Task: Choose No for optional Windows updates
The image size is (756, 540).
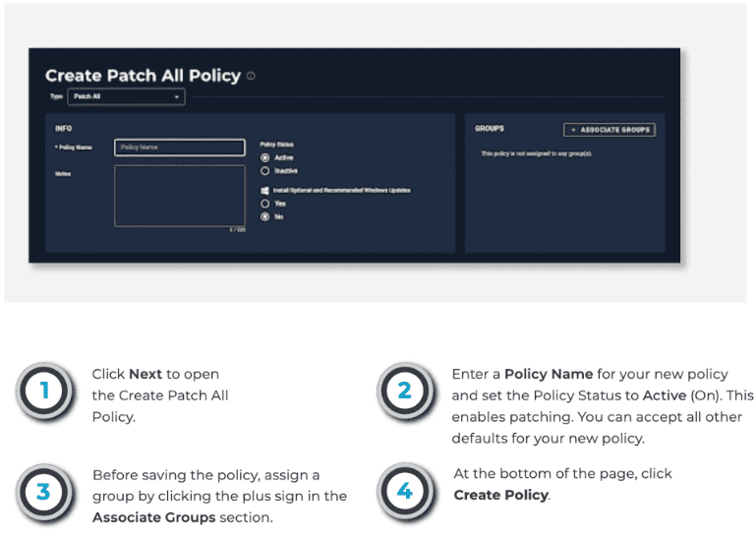Action: 264,217
